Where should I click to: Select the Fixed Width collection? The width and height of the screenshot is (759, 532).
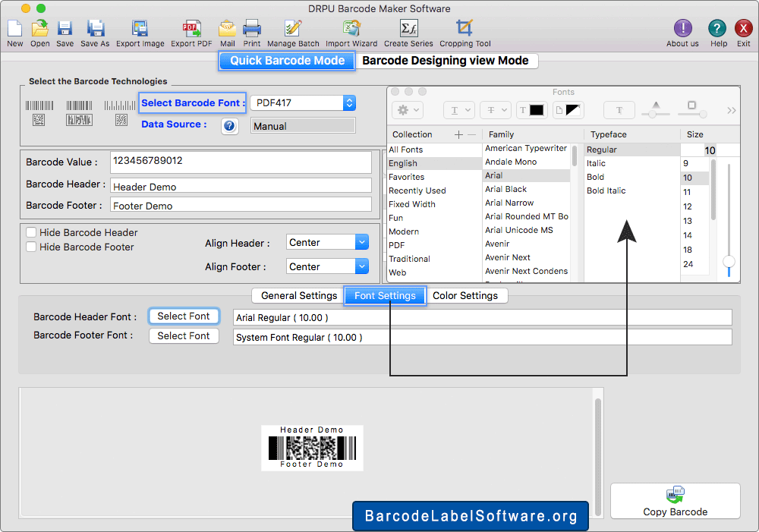click(x=435, y=204)
